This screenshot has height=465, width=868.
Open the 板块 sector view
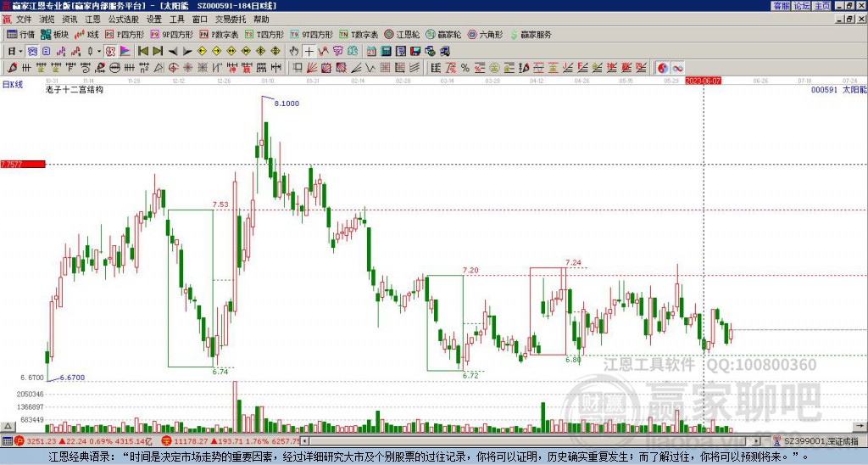55,34
